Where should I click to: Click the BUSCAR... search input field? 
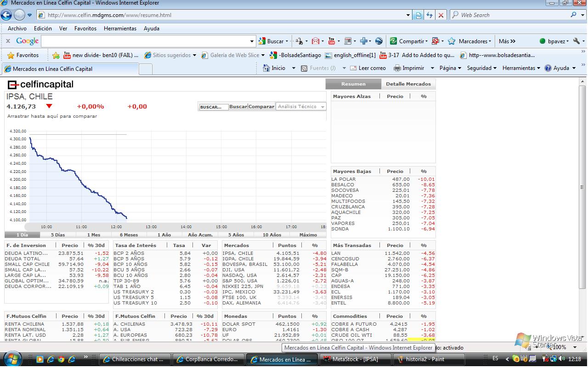tap(214, 107)
